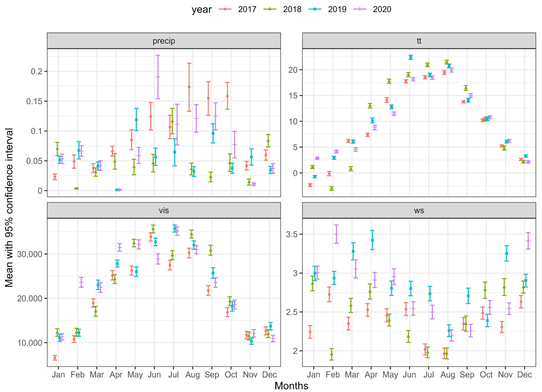This screenshot has height=392, width=542.
Task: Click the vis panel header strip
Action: (x=164, y=210)
